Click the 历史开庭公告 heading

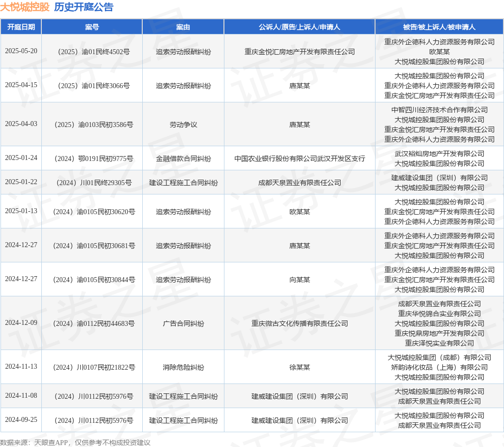click(x=83, y=7)
